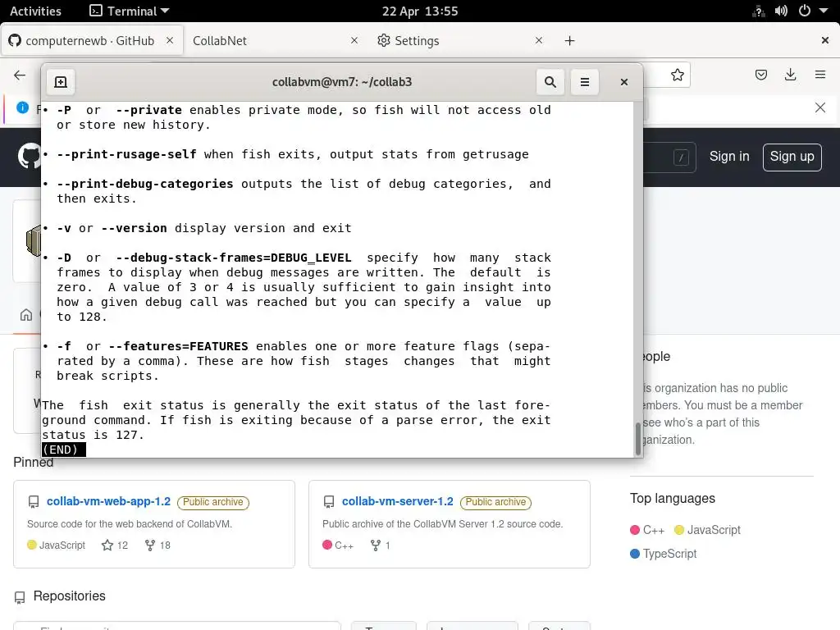840x630 pixels.
Task: Click the C++ top language link
Action: pos(647,531)
